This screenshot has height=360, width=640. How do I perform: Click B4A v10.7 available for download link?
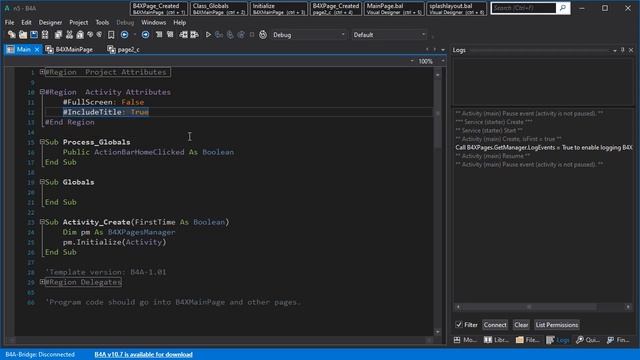coord(143,354)
